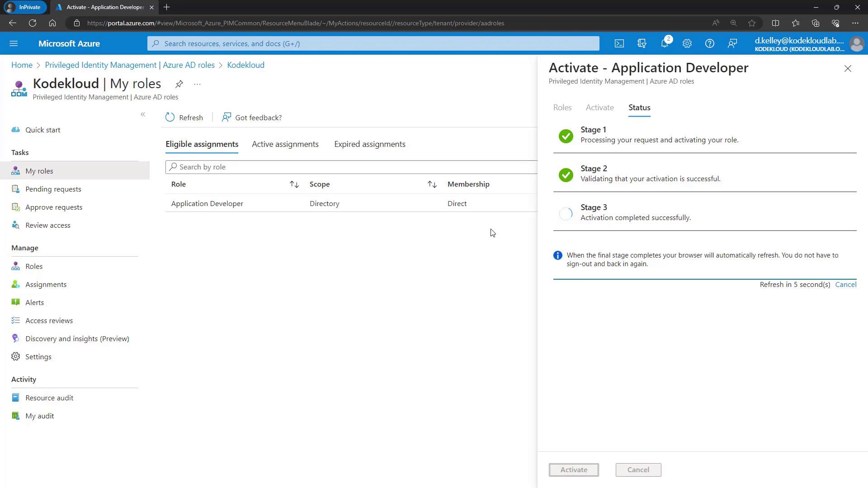
Task: Collapse the left navigation menu chevron
Action: [143, 115]
